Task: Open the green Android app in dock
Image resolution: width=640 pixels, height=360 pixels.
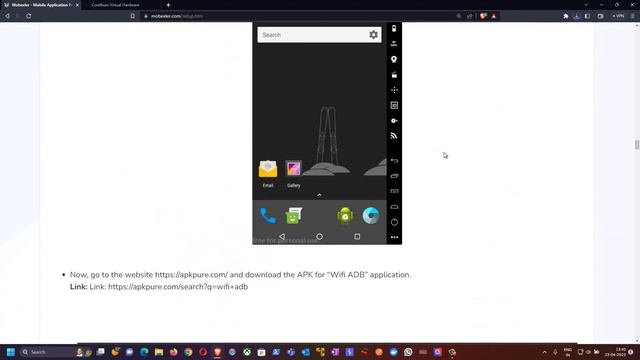Action: click(x=345, y=216)
